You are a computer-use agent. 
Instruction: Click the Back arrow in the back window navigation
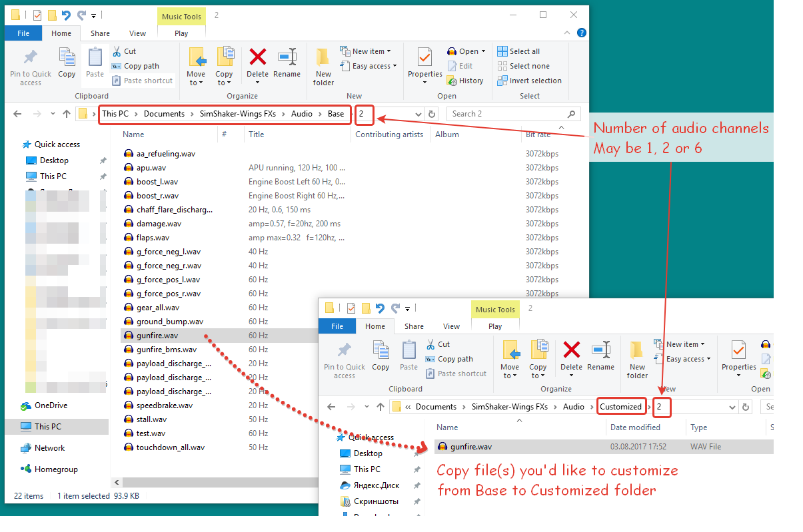(x=17, y=114)
